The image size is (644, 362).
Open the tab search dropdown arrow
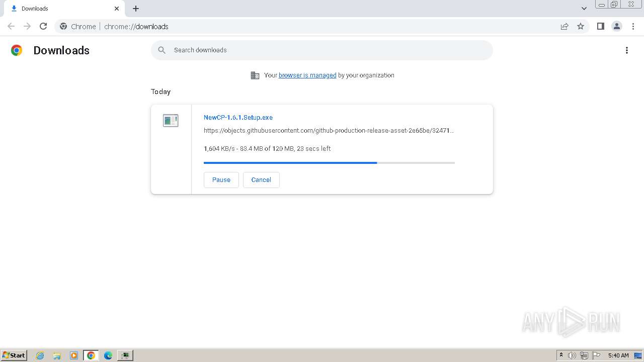point(584,9)
